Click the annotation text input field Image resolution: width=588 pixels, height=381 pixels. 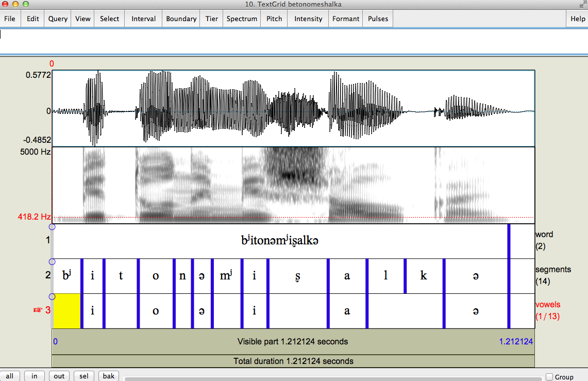click(294, 41)
